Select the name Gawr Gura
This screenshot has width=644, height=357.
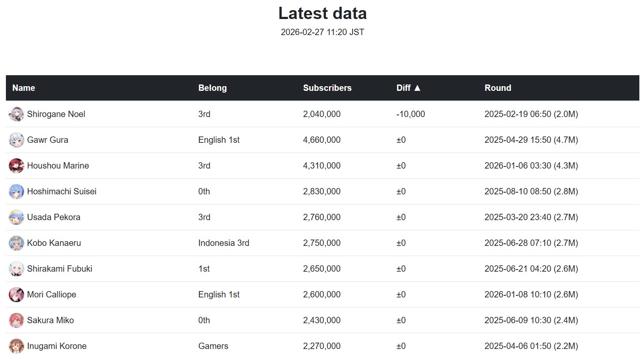coord(48,140)
